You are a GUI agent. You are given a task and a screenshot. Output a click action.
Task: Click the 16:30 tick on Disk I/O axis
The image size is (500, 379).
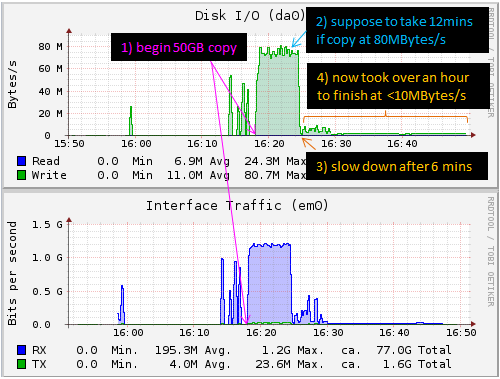click(336, 144)
